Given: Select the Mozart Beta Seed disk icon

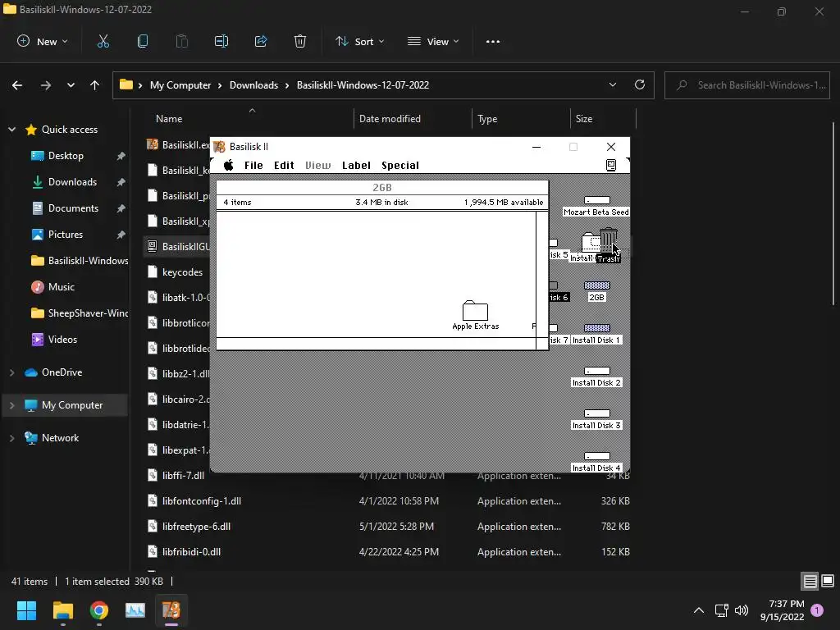Looking at the screenshot, I should coord(596,206).
